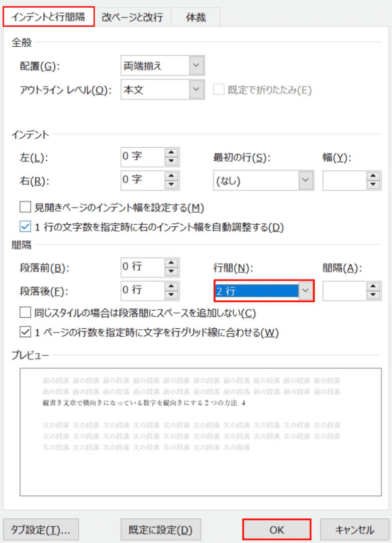Click the 配置(G): label
This screenshot has height=543, width=392.
40,66
